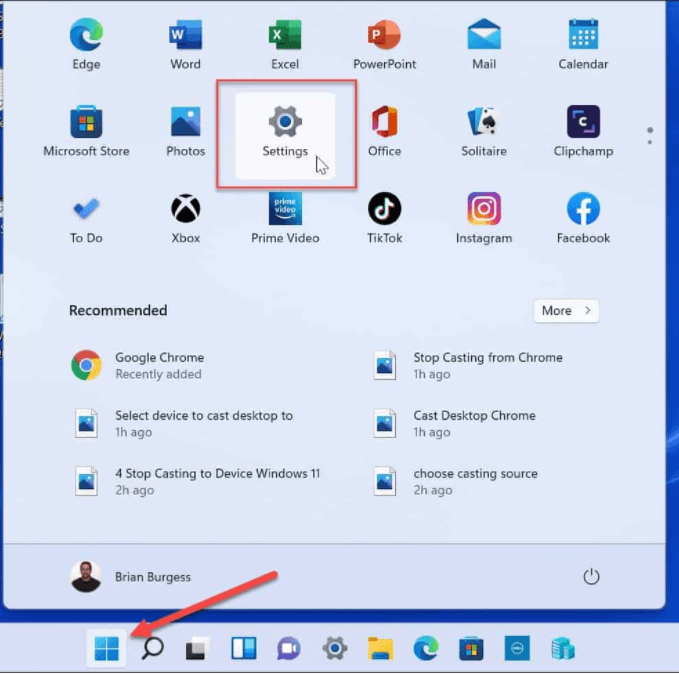Open recommended Google Chrome entry
Image resolution: width=679 pixels, height=674 pixels.
tap(138, 365)
